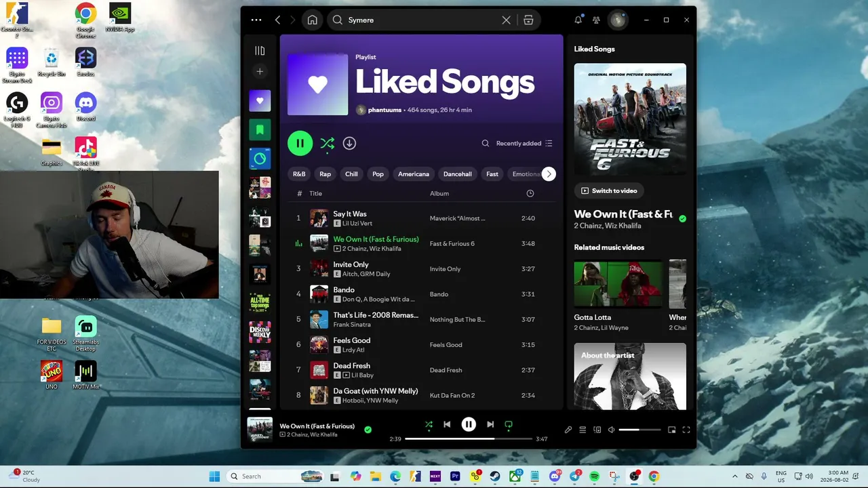
Task: Pause playback with the big green button
Action: point(300,143)
